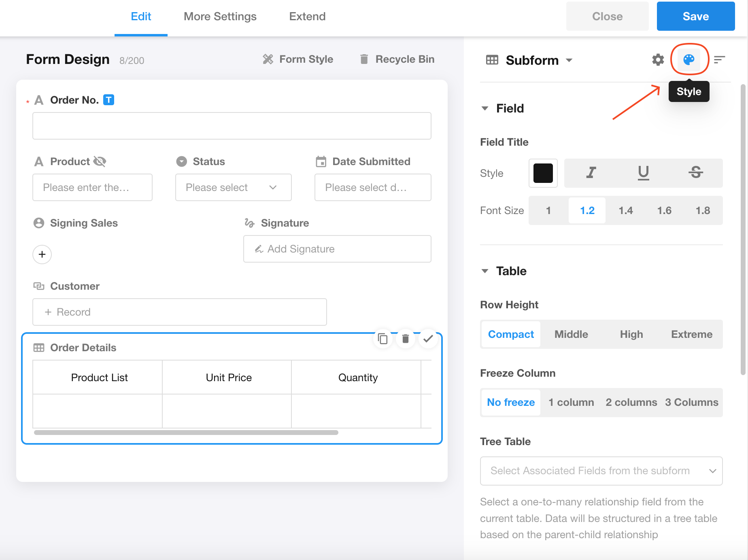This screenshot has width=748, height=560.
Task: Open the Recycle Bin
Action: (x=397, y=59)
